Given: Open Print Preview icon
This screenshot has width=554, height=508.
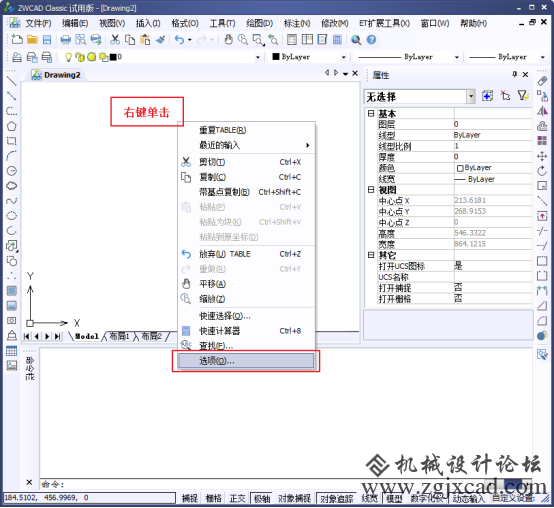Looking at the screenshot, I should [x=81, y=40].
